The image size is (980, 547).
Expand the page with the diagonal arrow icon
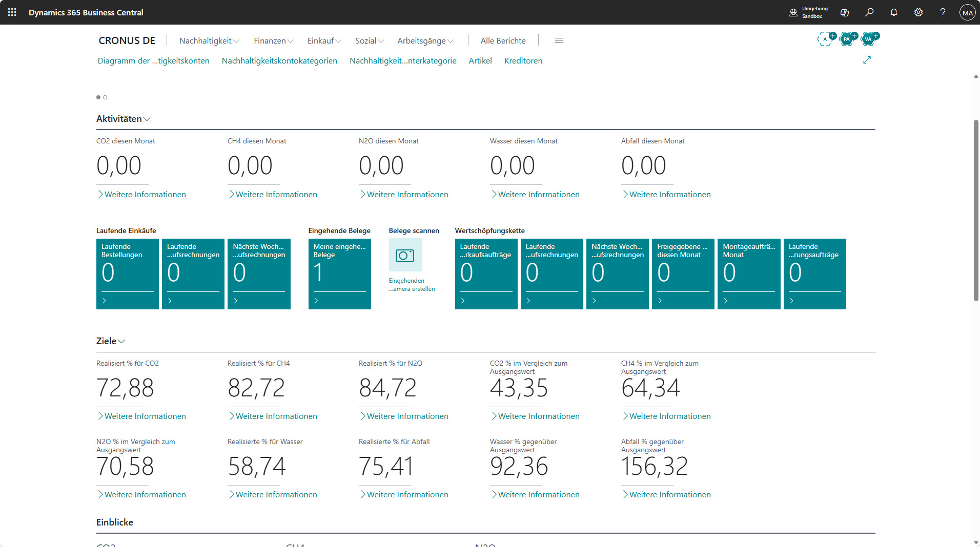point(867,60)
